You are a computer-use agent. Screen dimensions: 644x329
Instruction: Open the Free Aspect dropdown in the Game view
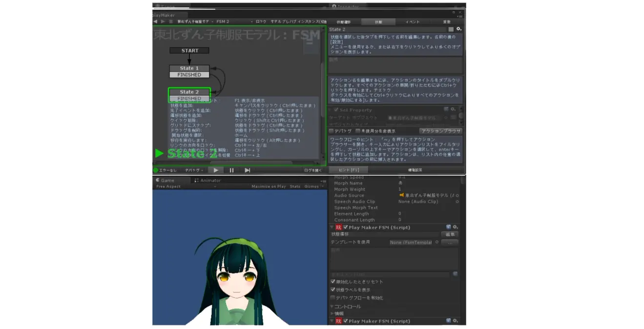click(x=186, y=186)
